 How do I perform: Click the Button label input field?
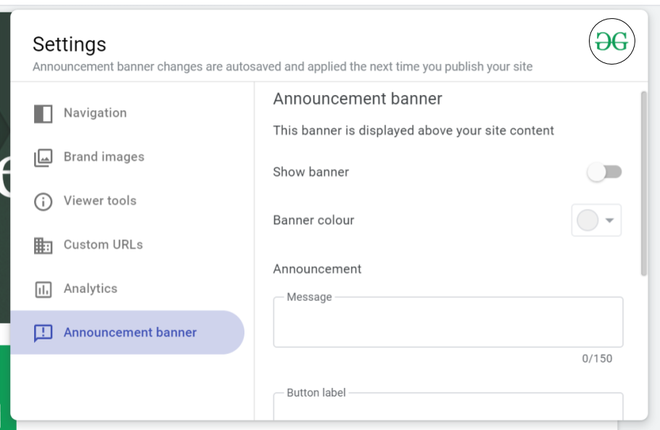448,407
